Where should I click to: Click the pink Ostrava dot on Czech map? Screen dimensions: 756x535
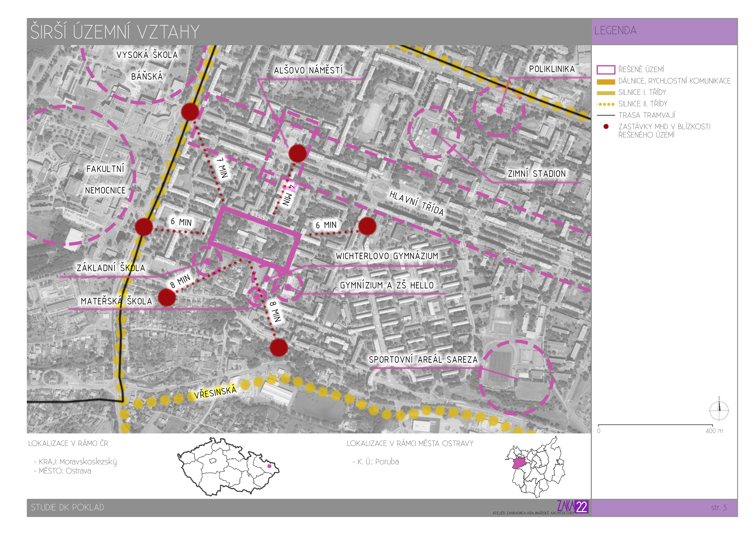point(269,466)
